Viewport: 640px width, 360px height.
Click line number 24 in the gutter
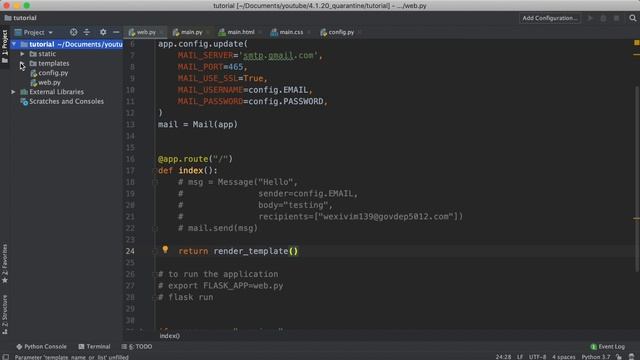coord(130,251)
